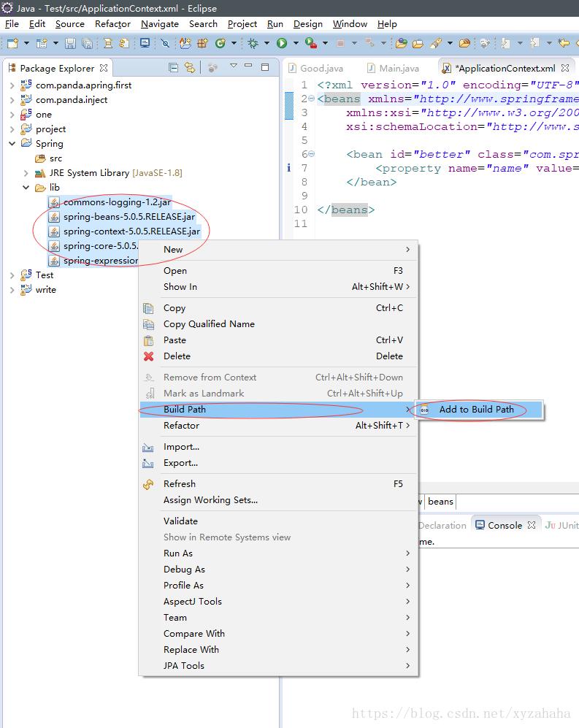
Task: Open dropdown arrow next to Run button
Action: click(x=296, y=43)
